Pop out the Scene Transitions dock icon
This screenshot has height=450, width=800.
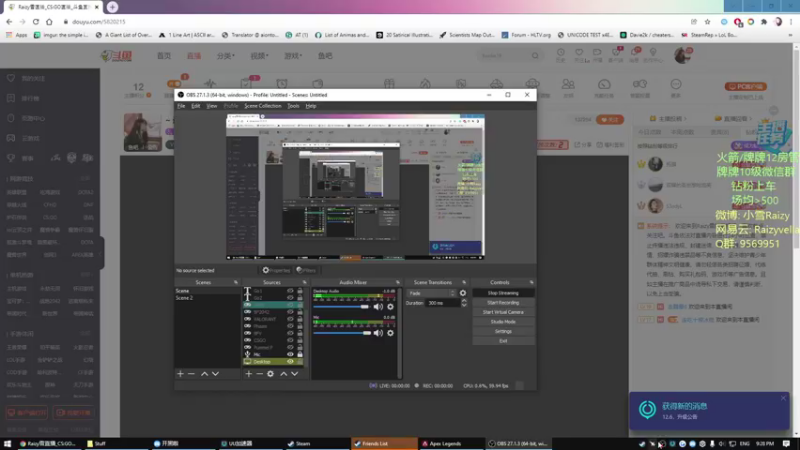[x=464, y=282]
